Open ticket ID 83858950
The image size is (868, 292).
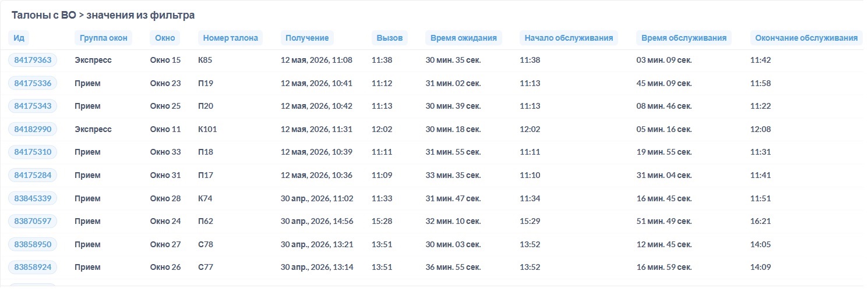pos(33,244)
